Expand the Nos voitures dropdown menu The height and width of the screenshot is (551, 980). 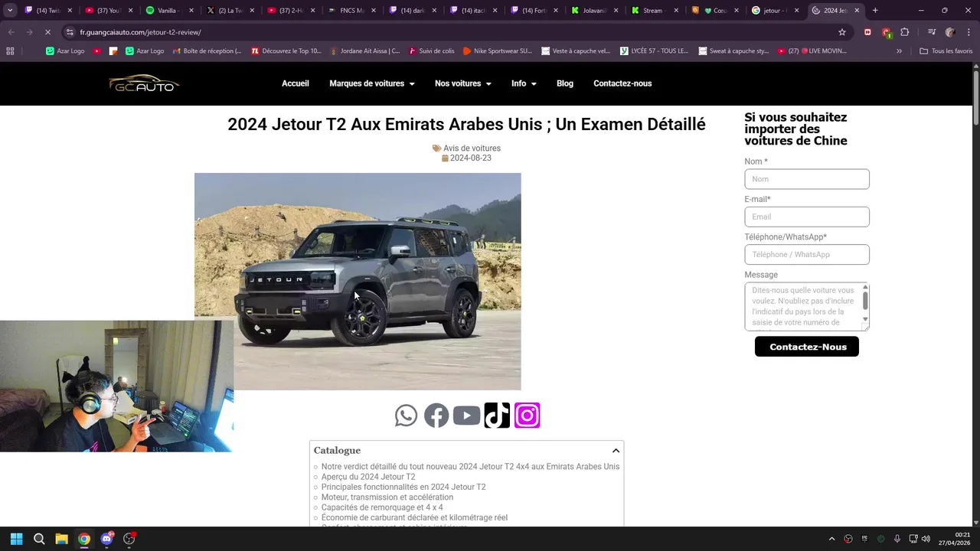pos(462,83)
